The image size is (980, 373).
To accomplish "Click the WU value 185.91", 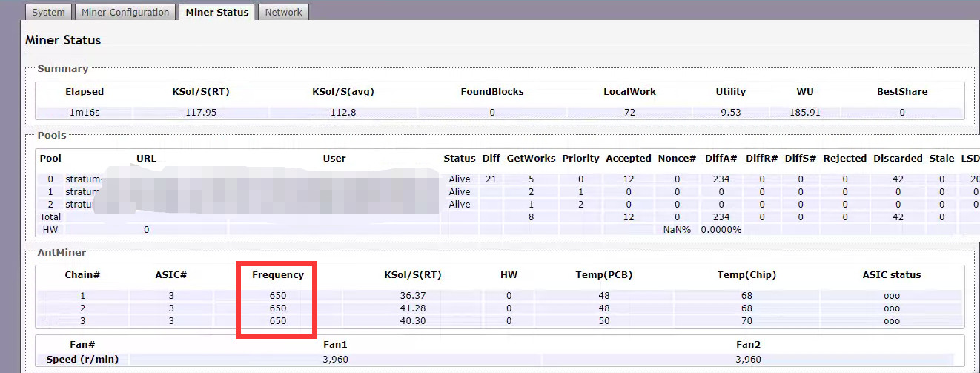I will click(804, 113).
